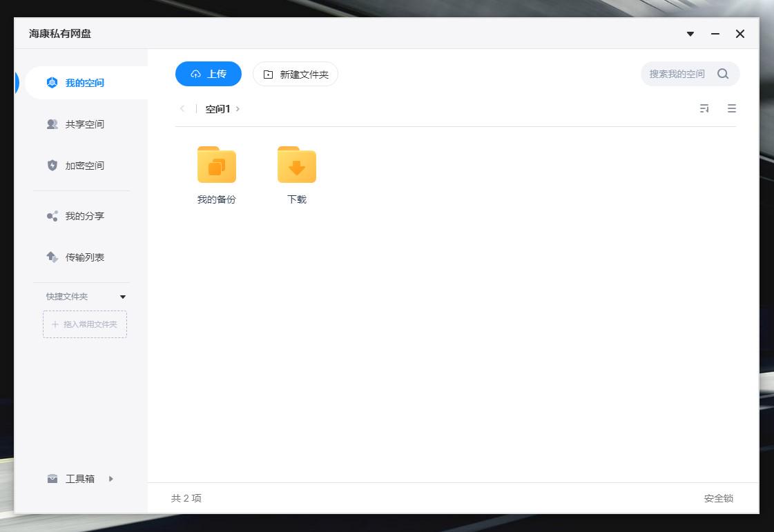Click the 新建文件夹 button
Image resolution: width=774 pixels, height=532 pixels.
[296, 74]
